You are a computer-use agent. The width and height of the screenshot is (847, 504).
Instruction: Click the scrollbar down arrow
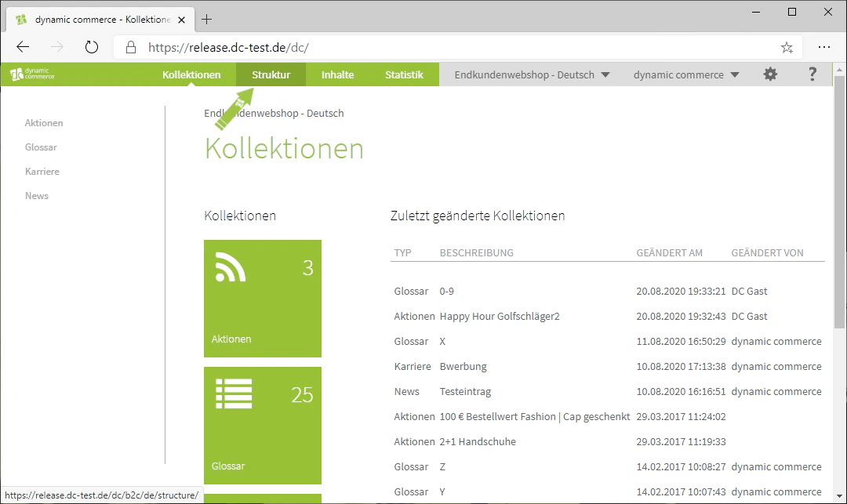tap(839, 495)
